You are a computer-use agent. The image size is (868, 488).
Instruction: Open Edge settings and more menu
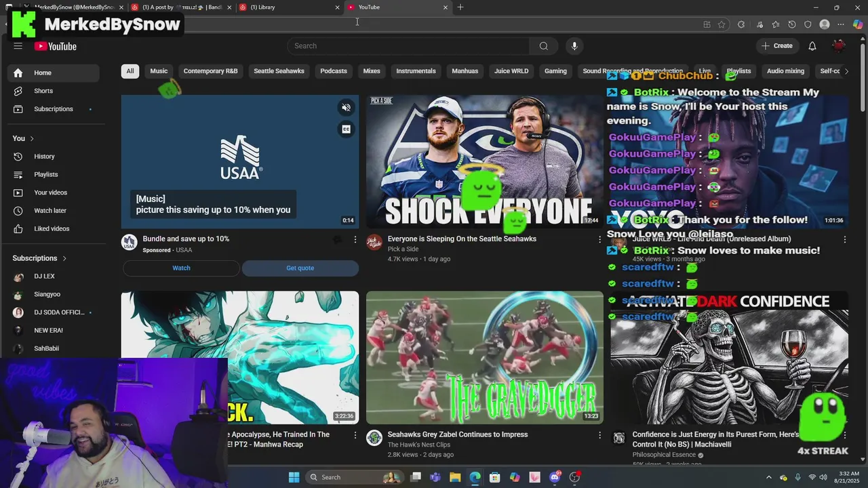[x=842, y=24]
